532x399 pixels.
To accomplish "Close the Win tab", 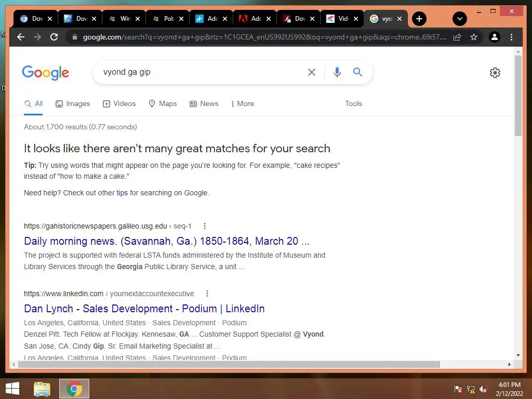I will pos(137,19).
